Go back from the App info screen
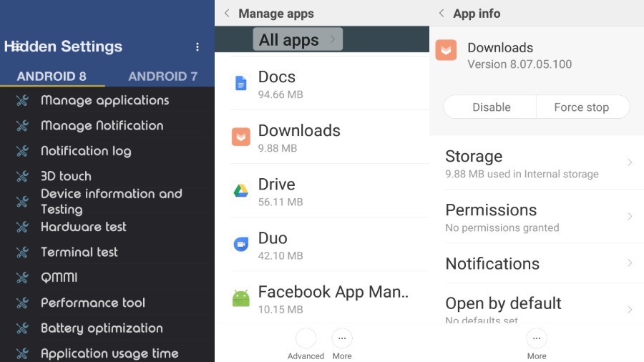Screen dimensions: 644x362 point(441,14)
